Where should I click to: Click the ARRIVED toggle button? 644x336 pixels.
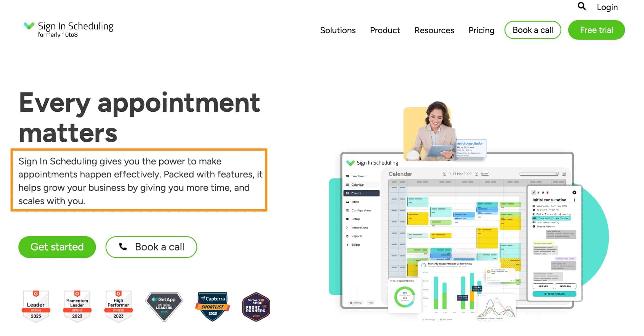pyautogui.click(x=544, y=286)
